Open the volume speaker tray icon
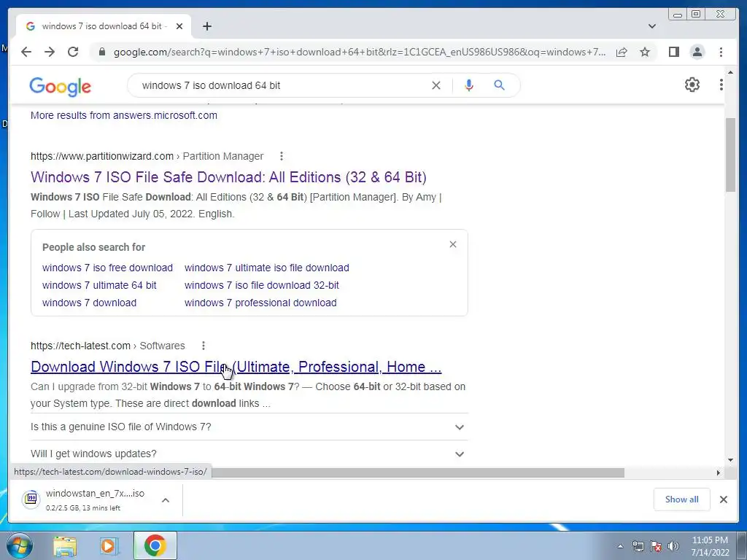Viewport: 747px width, 560px height. tap(673, 547)
